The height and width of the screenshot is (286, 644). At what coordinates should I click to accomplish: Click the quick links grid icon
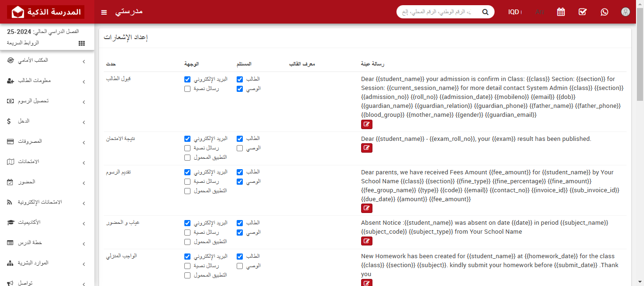81,43
